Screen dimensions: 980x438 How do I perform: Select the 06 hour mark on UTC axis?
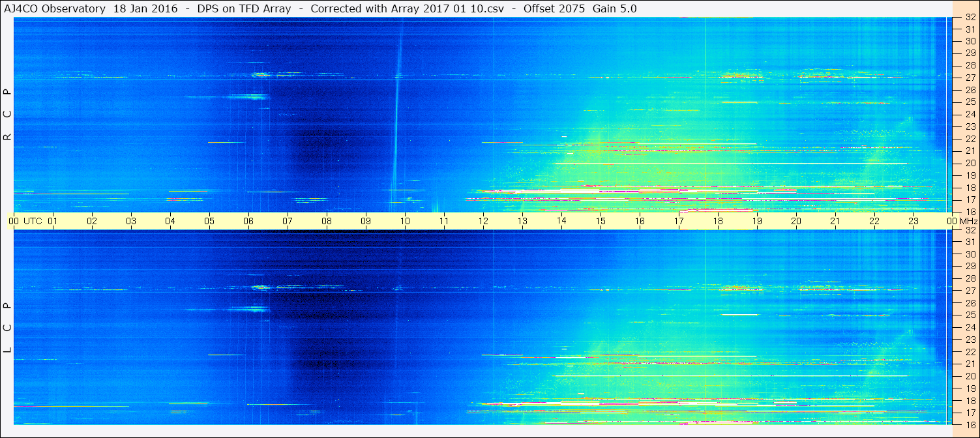click(248, 221)
